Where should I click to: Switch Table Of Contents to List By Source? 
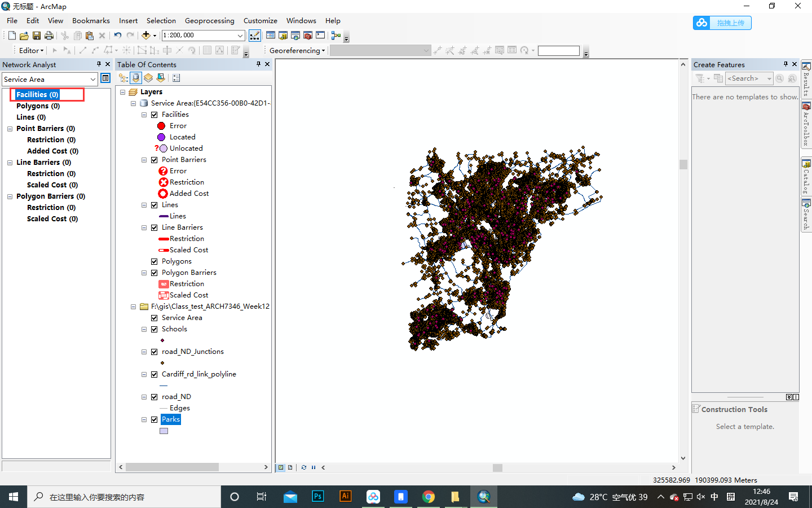[136, 78]
